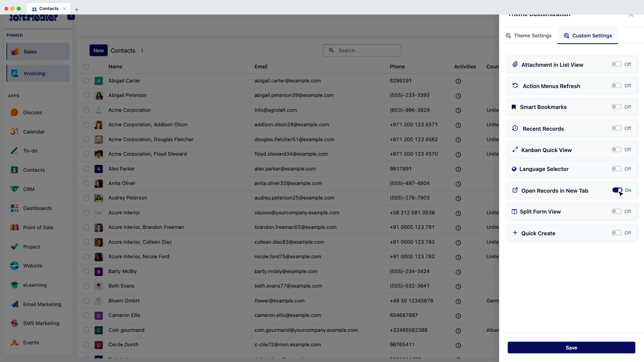Open the Point of Sale icon
The height and width of the screenshot is (362, 644).
(14, 228)
